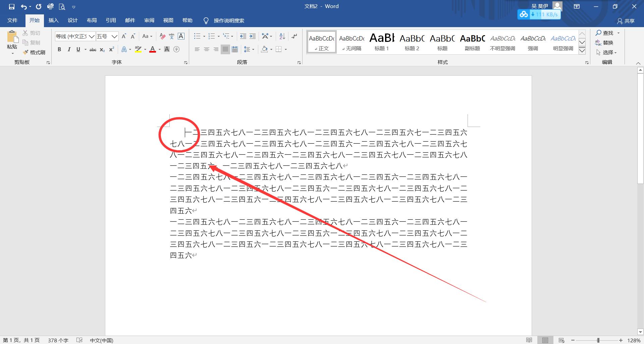
Task: Toggle Italic formatting
Action: 69,50
